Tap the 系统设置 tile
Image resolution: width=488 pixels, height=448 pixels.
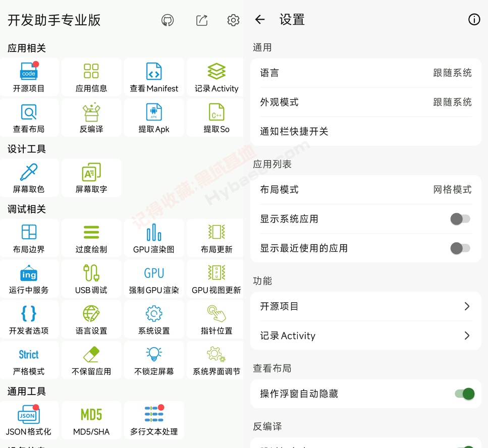point(154,319)
